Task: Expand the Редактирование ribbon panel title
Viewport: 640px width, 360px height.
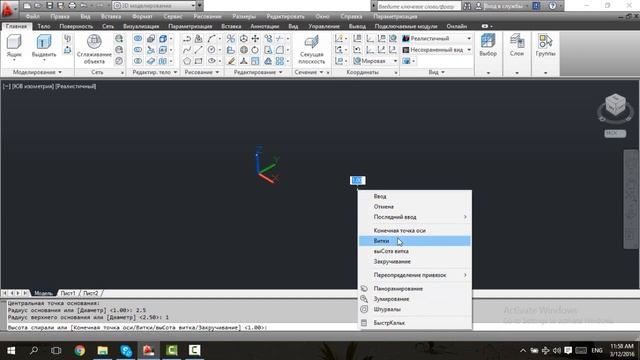Action: pyautogui.click(x=258, y=72)
